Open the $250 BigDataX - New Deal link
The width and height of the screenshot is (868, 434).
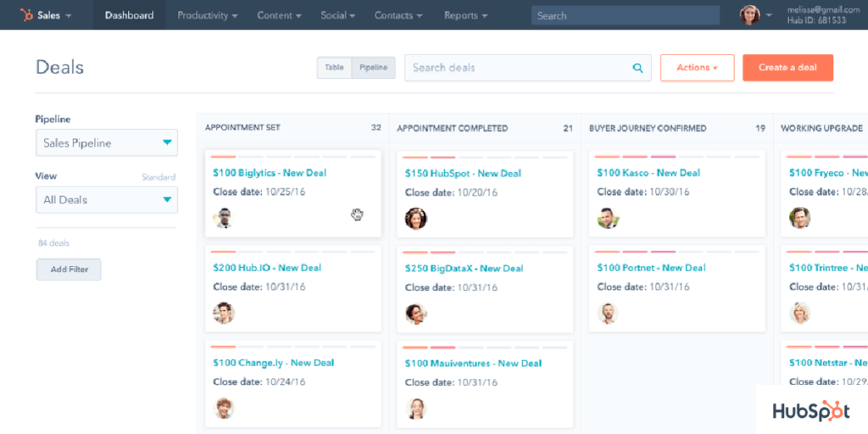pos(464,269)
